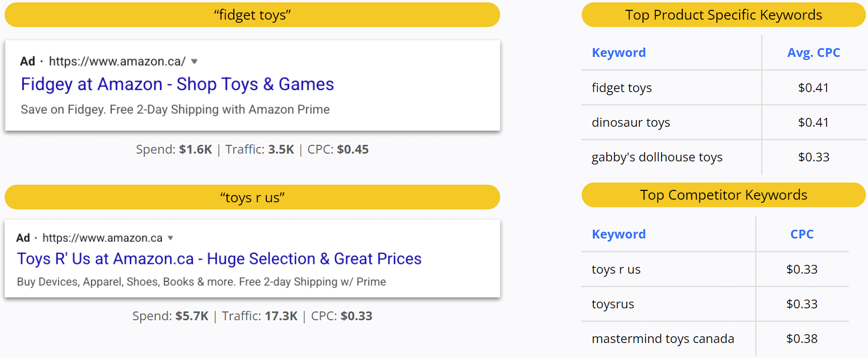868x358 pixels.
Task: Sort by Keyword column in product keywords table
Action: coord(619,53)
